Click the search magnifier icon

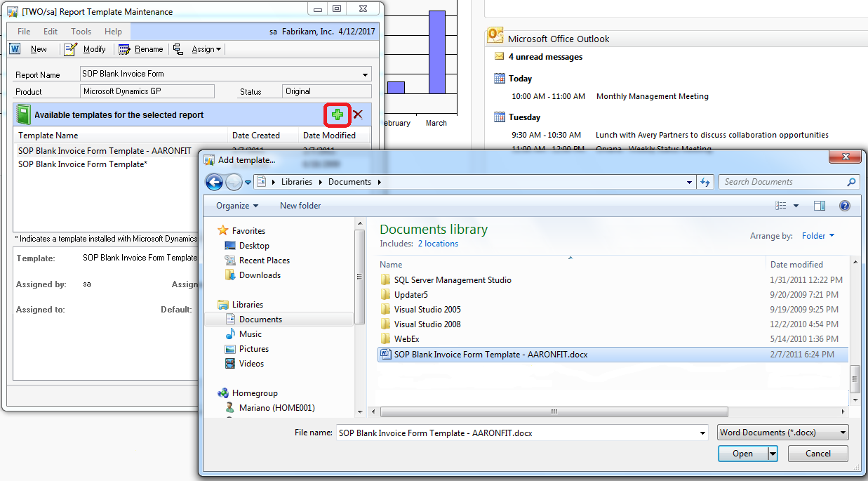pyautogui.click(x=851, y=182)
